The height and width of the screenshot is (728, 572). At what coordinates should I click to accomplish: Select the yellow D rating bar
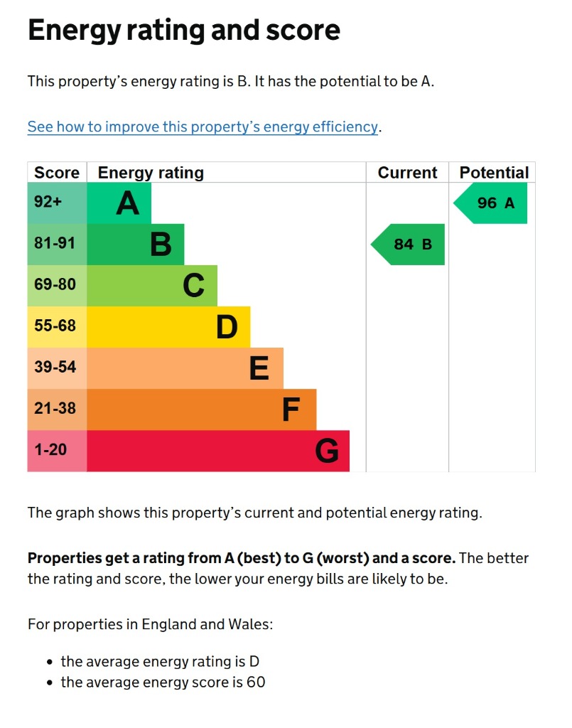[168, 327]
